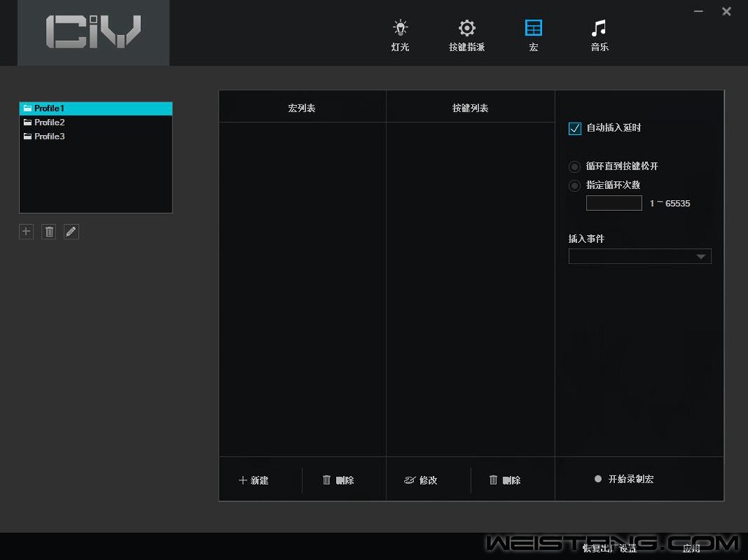The image size is (748, 560).
Task: Click the 宏列表 column header
Action: (302, 108)
